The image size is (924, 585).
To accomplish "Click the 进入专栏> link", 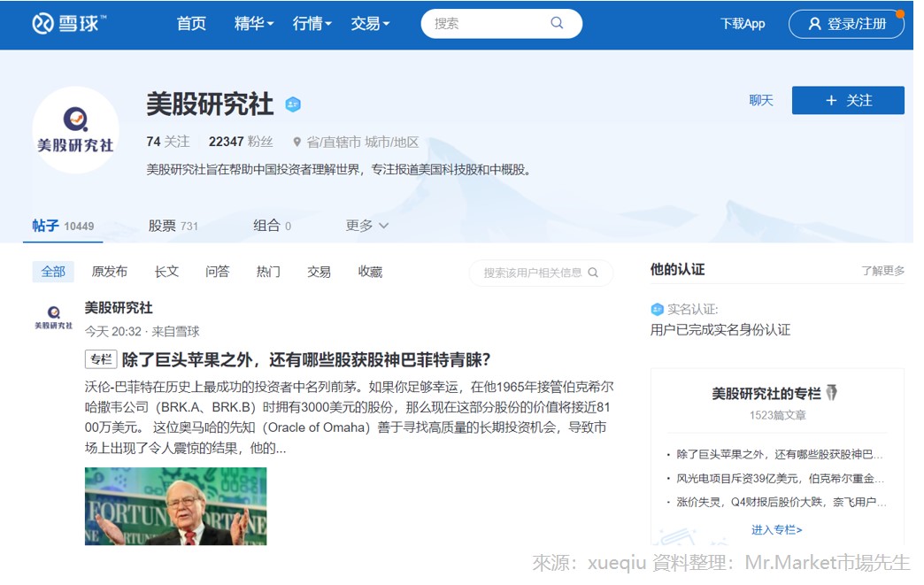I will 777,529.
